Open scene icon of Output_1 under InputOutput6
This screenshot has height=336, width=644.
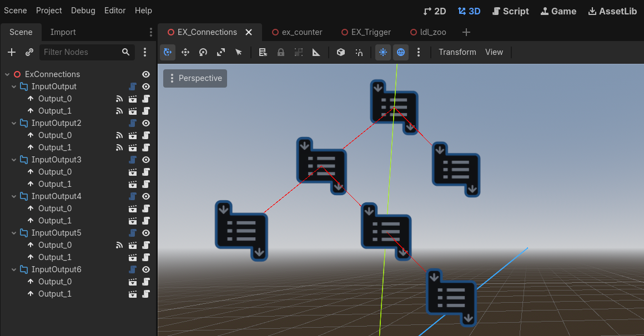pyautogui.click(x=133, y=294)
